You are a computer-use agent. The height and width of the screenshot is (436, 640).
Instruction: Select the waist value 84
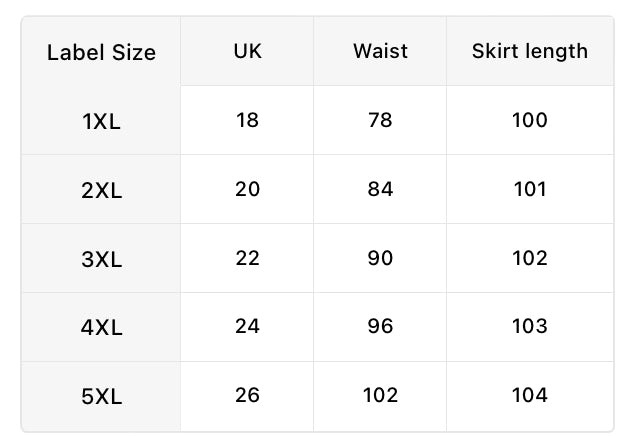(x=380, y=189)
